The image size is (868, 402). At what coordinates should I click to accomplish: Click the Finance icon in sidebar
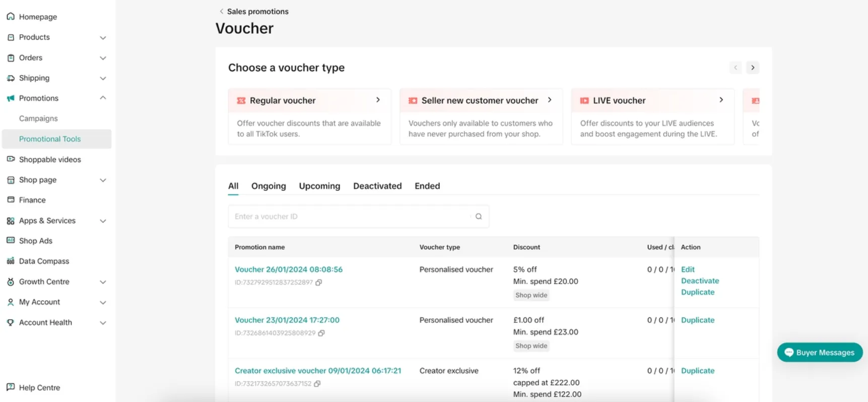click(x=11, y=200)
